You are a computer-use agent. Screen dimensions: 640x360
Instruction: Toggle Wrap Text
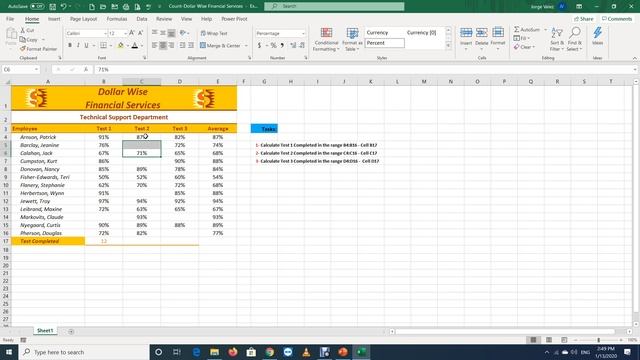point(214,33)
